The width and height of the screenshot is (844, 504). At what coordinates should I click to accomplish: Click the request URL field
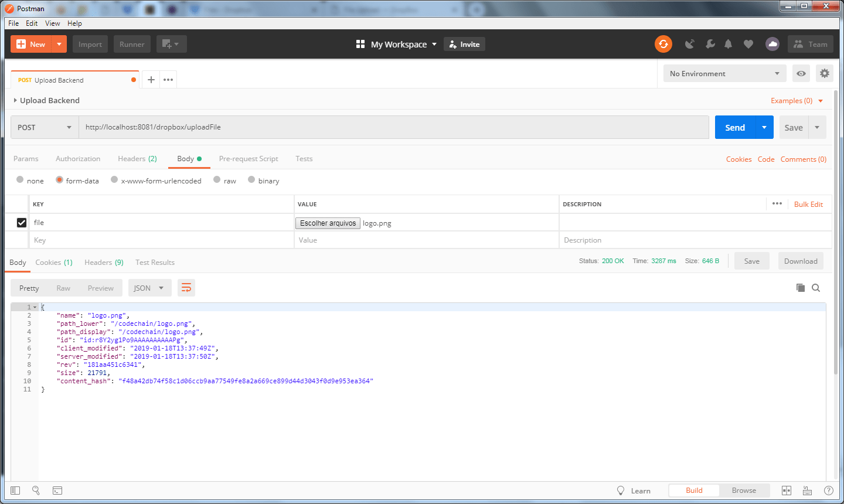coord(394,127)
